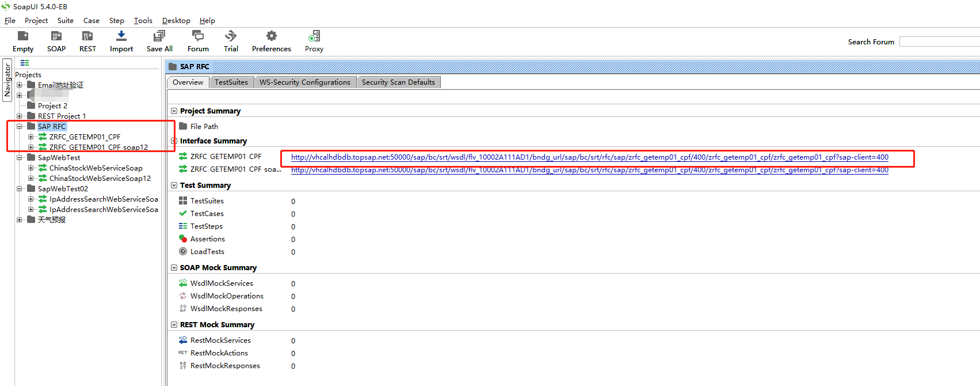
Task: Click the Projects root label
Action: point(28,74)
